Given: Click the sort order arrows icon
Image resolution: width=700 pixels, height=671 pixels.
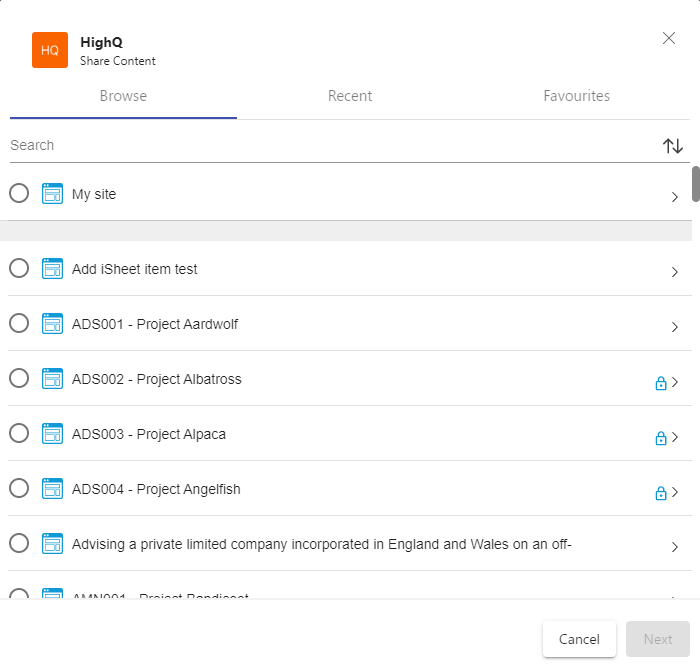Looking at the screenshot, I should pos(673,146).
